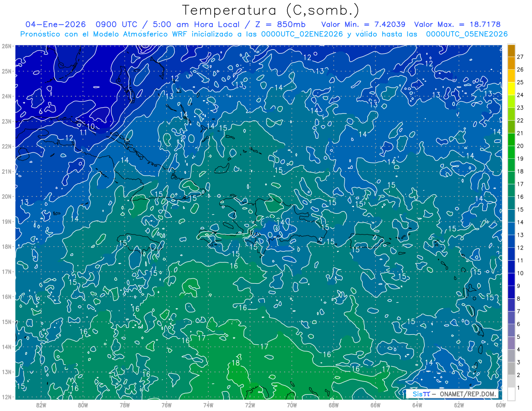Screen dimensions: 532x411
Task: Click the "26N" latitude axis label
Action: (x=7, y=46)
